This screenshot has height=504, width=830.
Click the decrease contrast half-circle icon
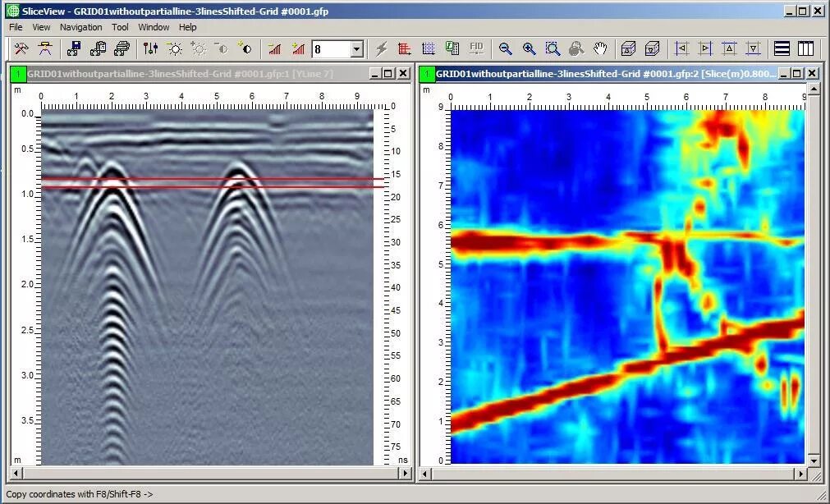pyautogui.click(x=222, y=48)
